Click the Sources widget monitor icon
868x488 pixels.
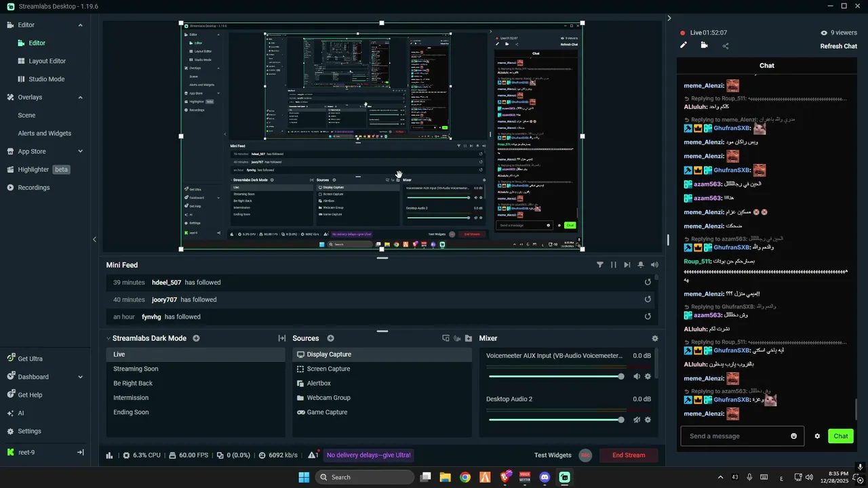click(446, 338)
